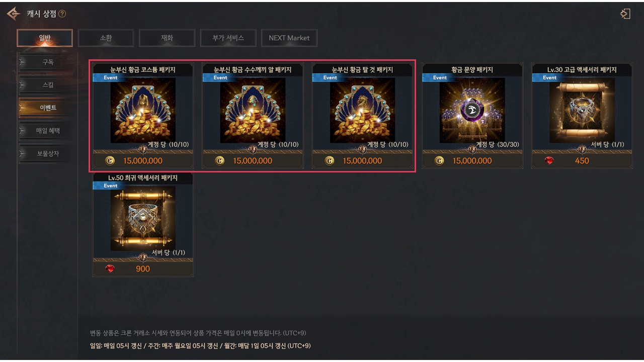Select the 눈부신 황금 수수께끼 알 패키지 image

pyautogui.click(x=253, y=110)
